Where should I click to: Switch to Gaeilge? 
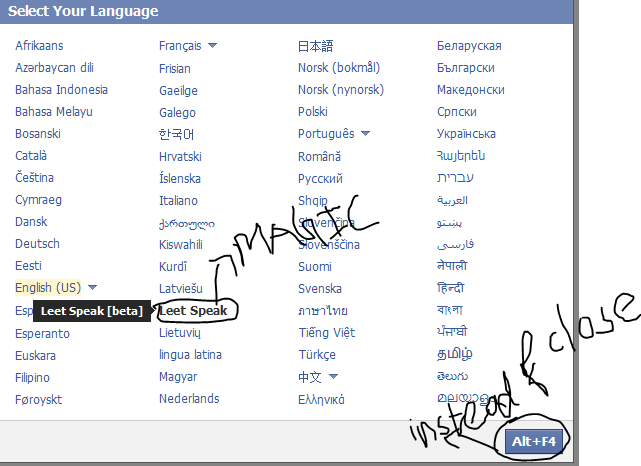pos(179,90)
